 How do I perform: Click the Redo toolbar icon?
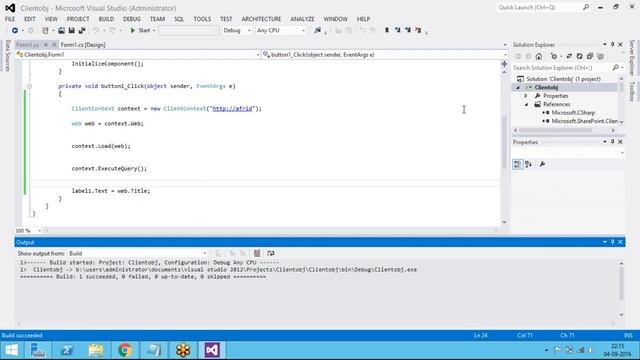click(x=112, y=31)
